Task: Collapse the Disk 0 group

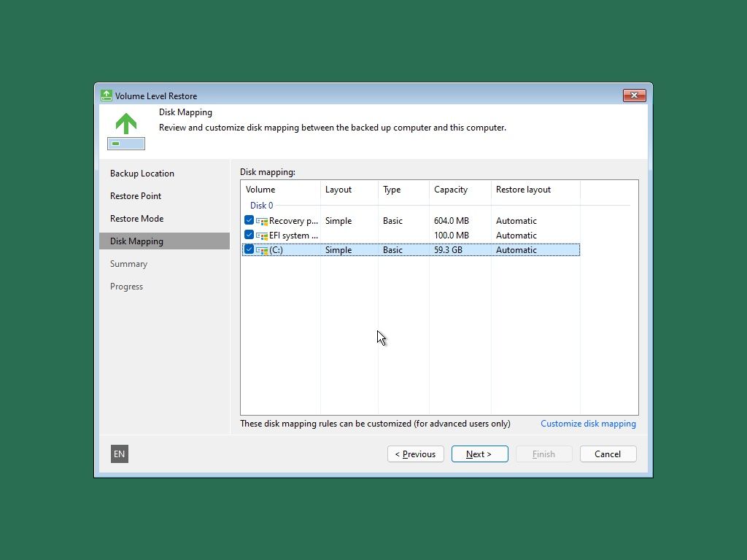Action: [261, 205]
